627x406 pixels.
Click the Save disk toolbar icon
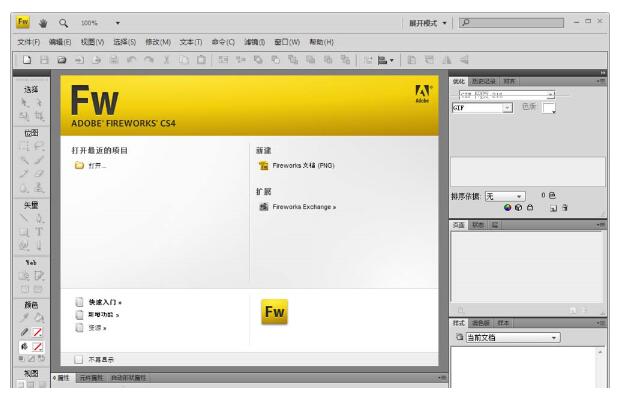click(x=44, y=60)
